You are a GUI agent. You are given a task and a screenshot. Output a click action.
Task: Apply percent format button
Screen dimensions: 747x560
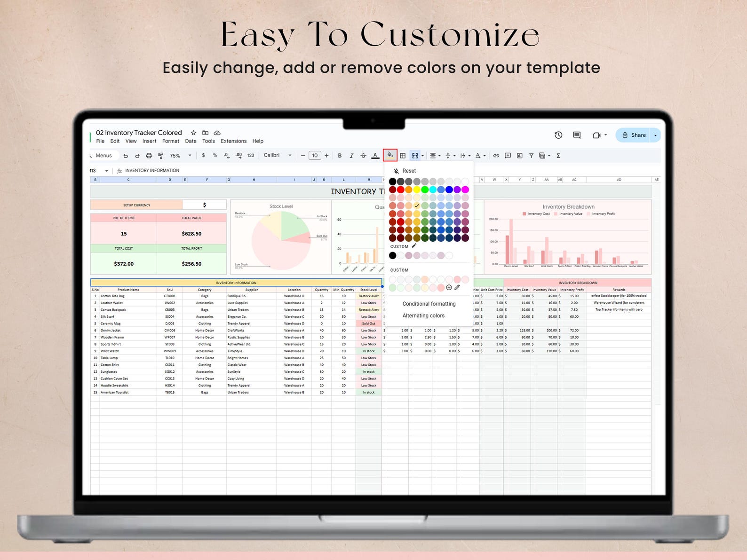click(x=215, y=155)
